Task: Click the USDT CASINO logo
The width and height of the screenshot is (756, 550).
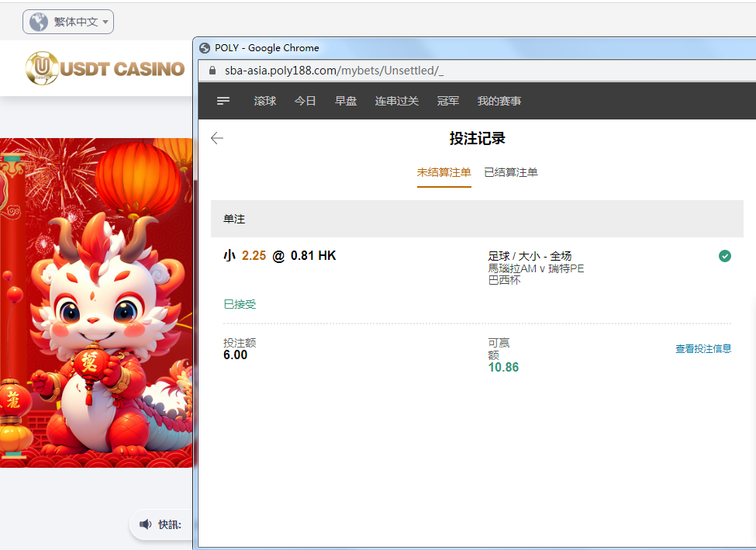Action: [x=105, y=68]
